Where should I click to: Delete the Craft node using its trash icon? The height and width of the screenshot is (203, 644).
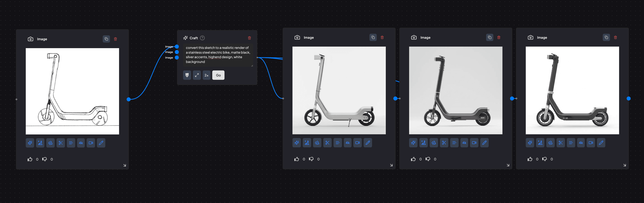[249, 38]
